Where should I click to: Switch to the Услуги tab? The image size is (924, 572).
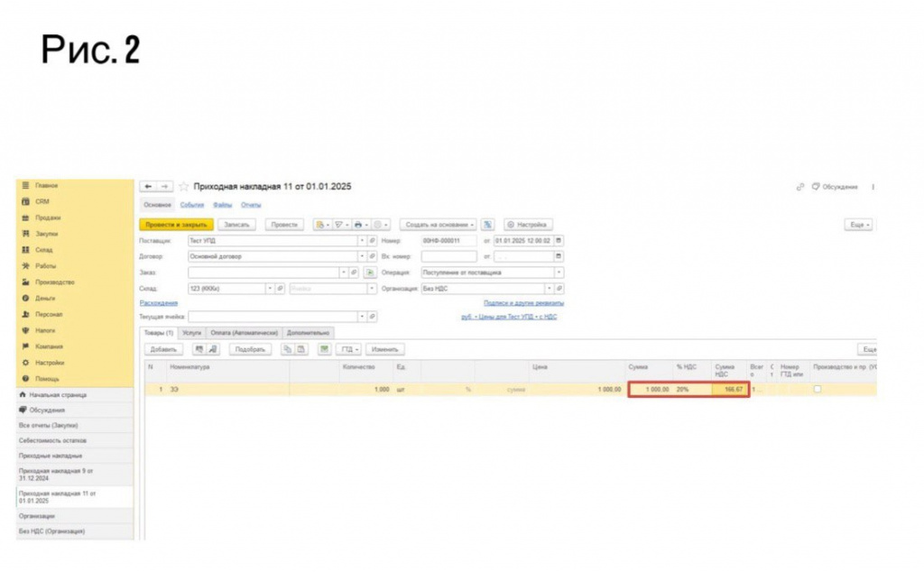click(x=191, y=333)
